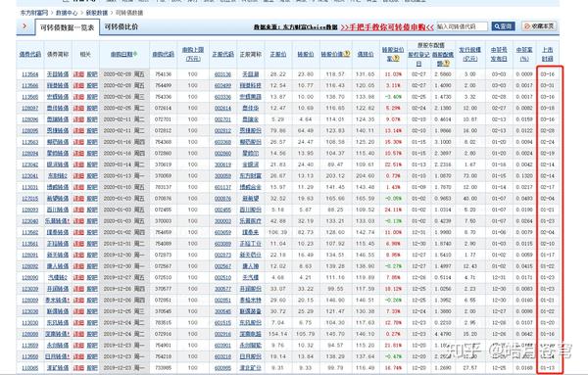588x375 pixels.
Task: Click the 11.03% premium value in first row
Action: click(393, 74)
